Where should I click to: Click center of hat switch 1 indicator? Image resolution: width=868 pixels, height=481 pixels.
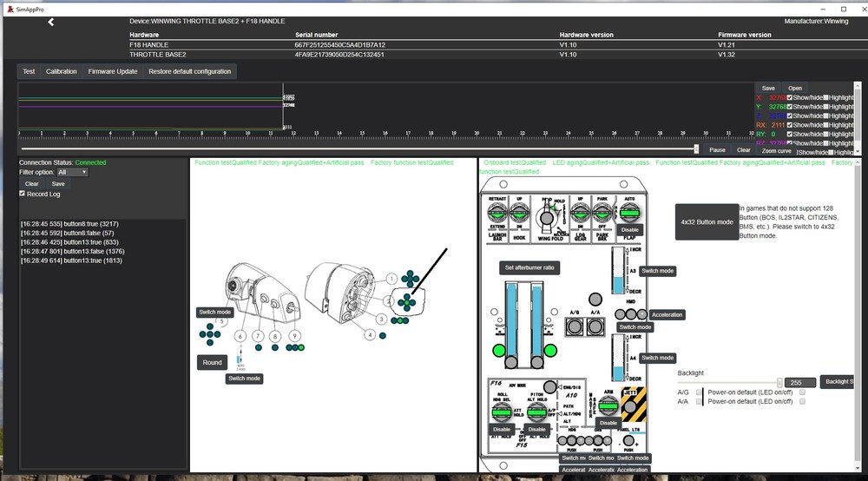click(x=411, y=279)
